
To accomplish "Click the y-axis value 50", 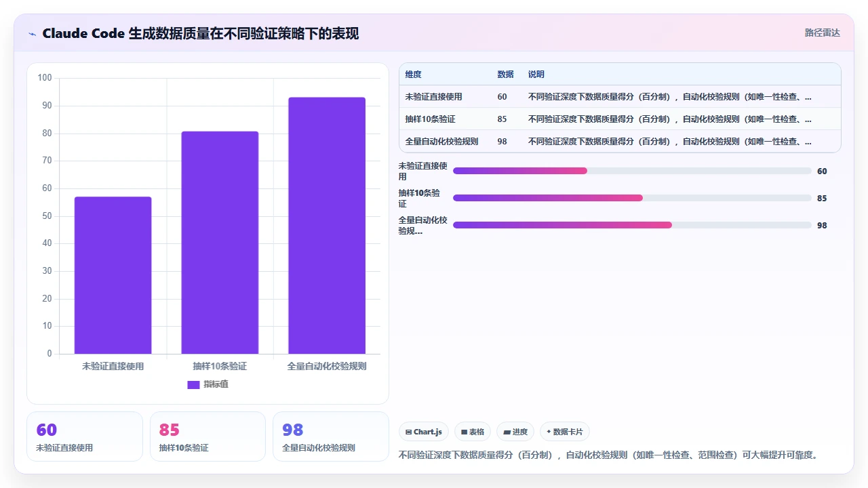I will [x=47, y=216].
